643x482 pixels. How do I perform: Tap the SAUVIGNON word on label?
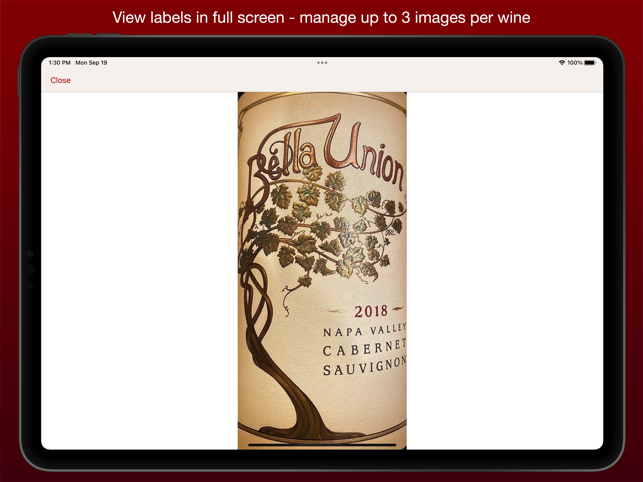365,366
